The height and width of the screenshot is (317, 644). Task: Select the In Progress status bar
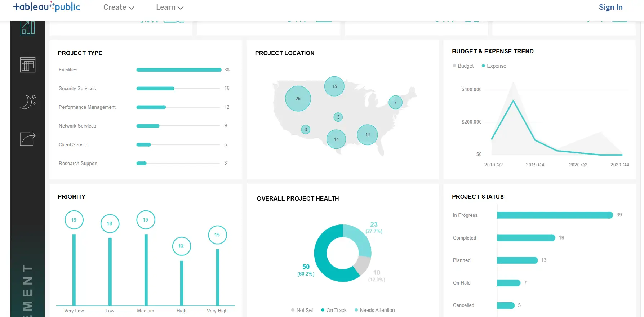pos(555,215)
